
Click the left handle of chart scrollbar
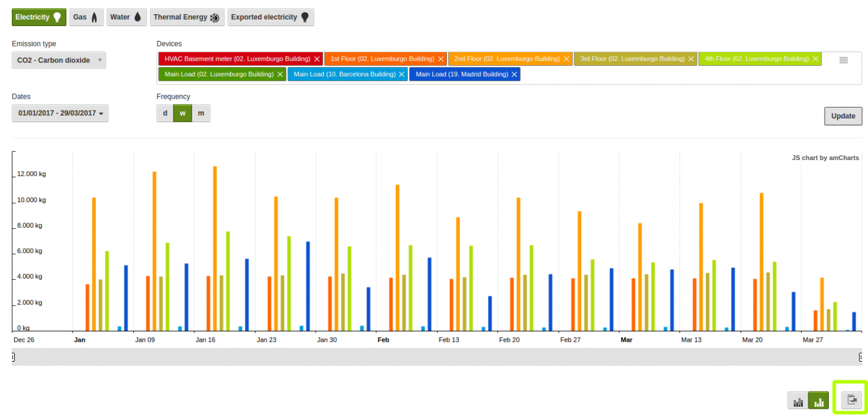tap(13, 357)
